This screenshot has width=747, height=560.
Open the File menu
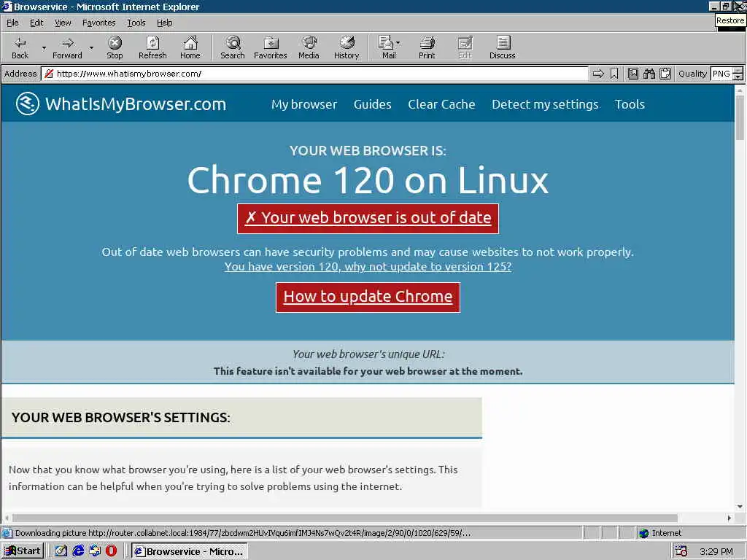click(x=12, y=23)
